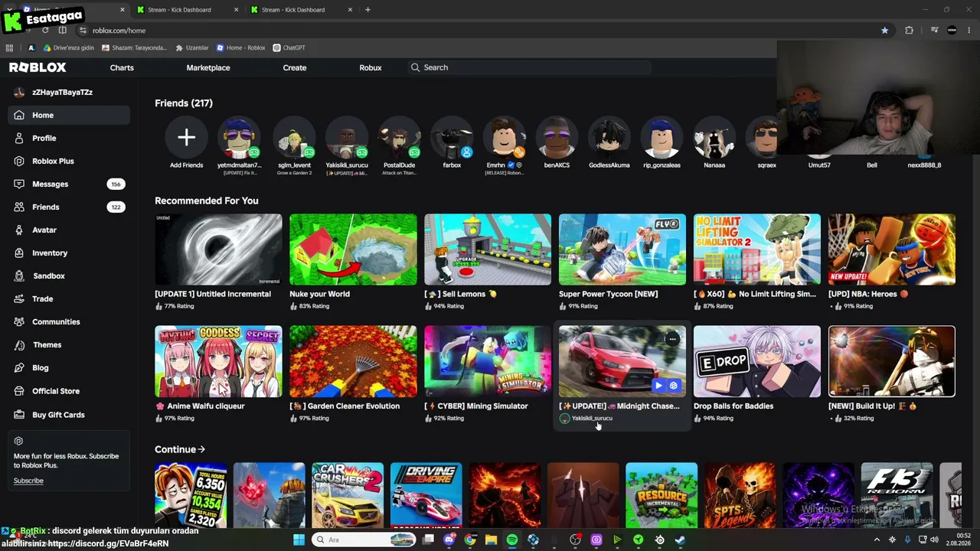This screenshot has width=980, height=551.
Task: Click the Sandbox sidebar icon
Action: (x=19, y=275)
